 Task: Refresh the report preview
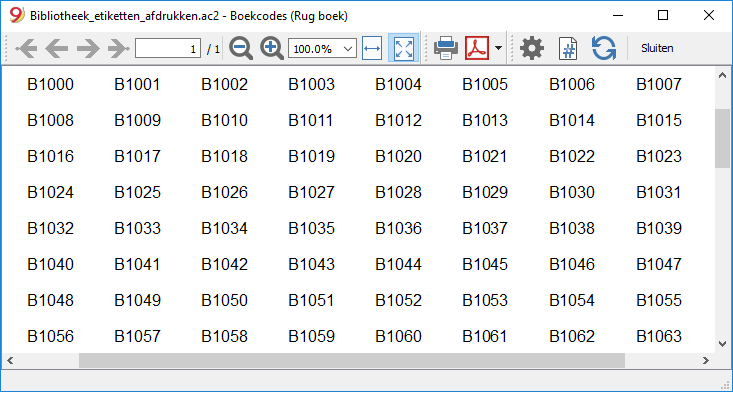click(604, 48)
